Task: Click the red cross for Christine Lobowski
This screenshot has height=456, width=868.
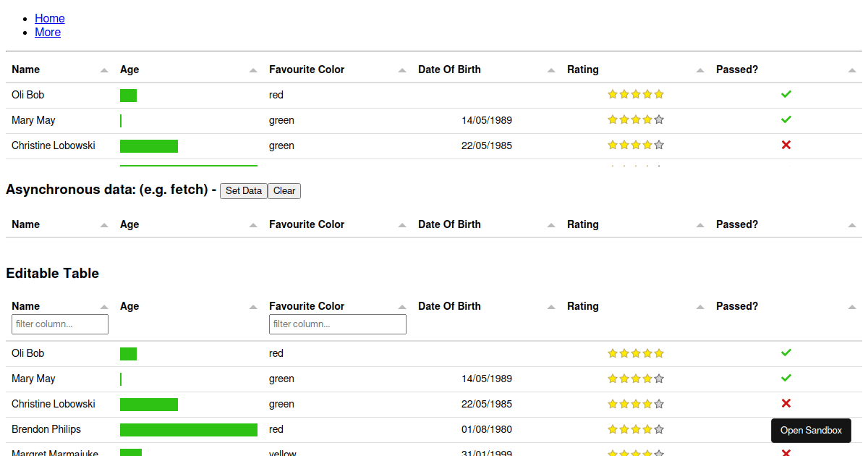Action: pyautogui.click(x=786, y=145)
